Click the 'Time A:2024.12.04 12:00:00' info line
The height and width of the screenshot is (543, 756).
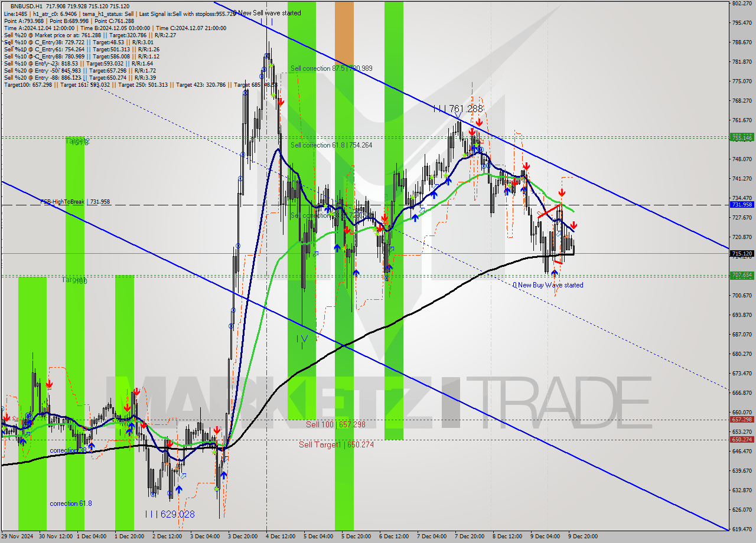pyautogui.click(x=115, y=28)
